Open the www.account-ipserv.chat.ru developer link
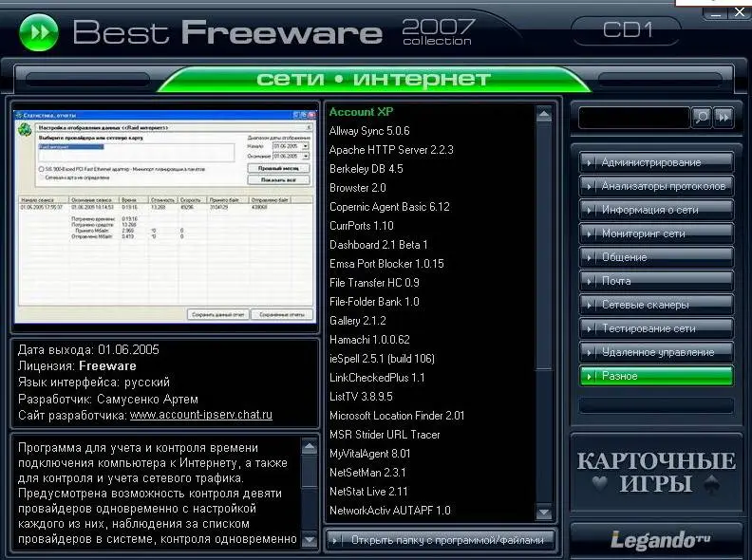The image size is (752, 560). (x=201, y=415)
